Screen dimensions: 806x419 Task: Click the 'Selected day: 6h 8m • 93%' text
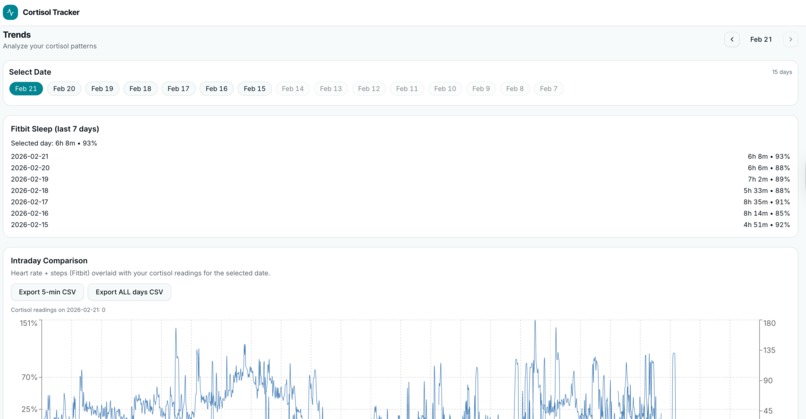54,143
